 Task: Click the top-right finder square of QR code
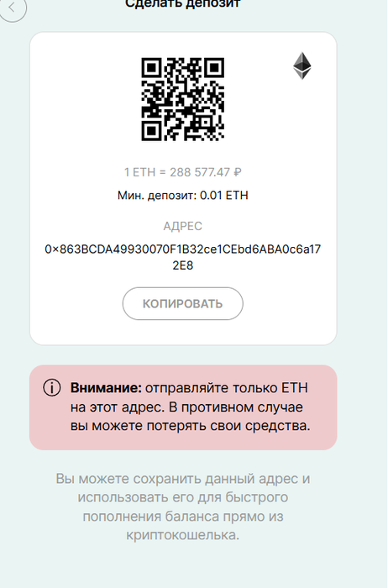click(214, 68)
